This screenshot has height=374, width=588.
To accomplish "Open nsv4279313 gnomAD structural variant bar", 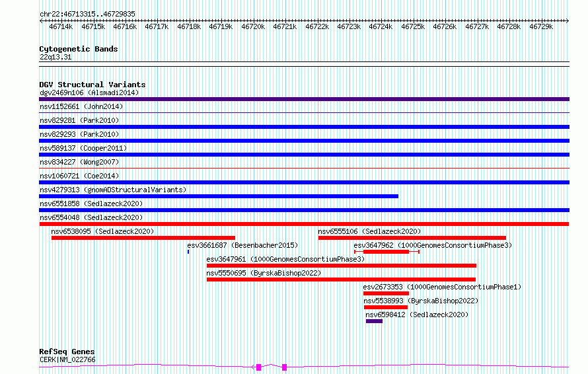I will tap(219, 196).
